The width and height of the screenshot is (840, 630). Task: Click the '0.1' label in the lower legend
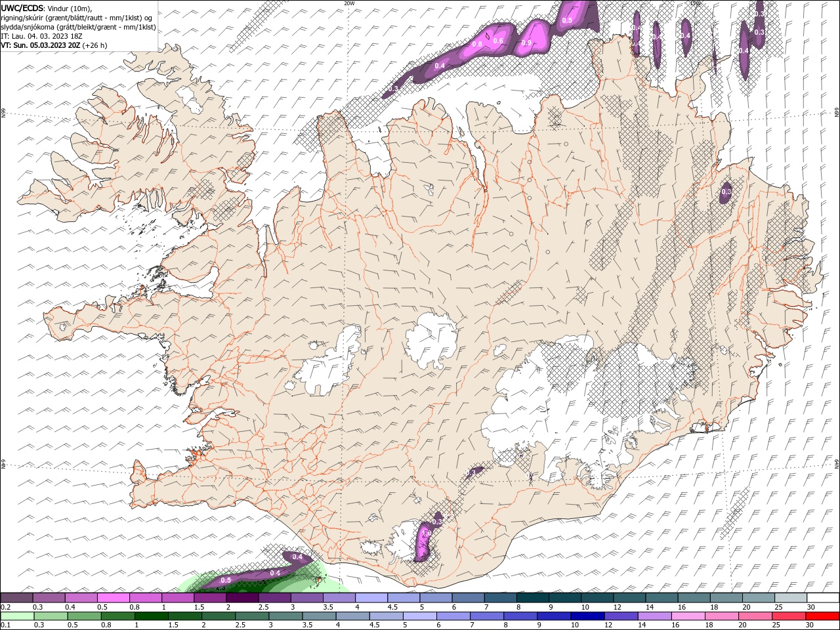pos(5,625)
